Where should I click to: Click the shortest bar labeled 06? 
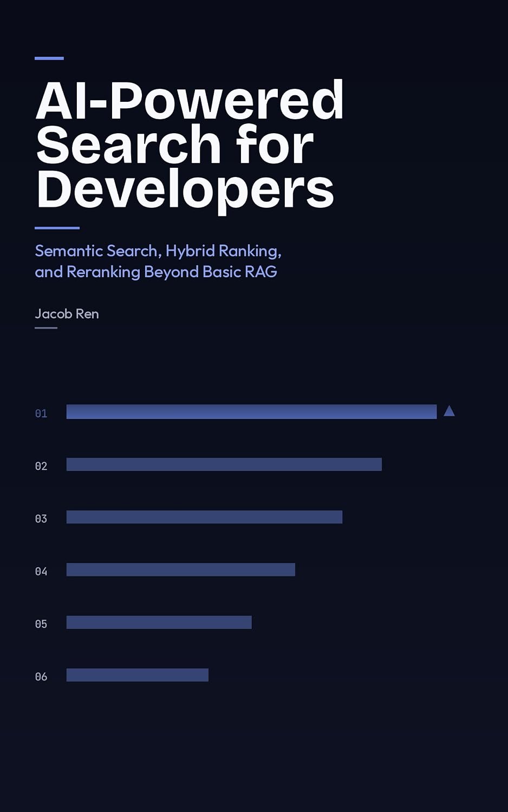138,675
